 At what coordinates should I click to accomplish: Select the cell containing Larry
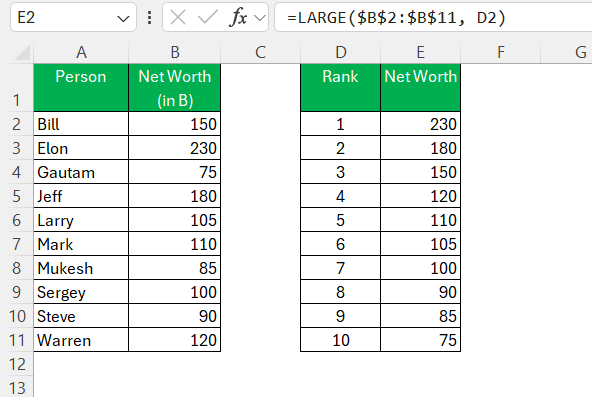(x=81, y=220)
